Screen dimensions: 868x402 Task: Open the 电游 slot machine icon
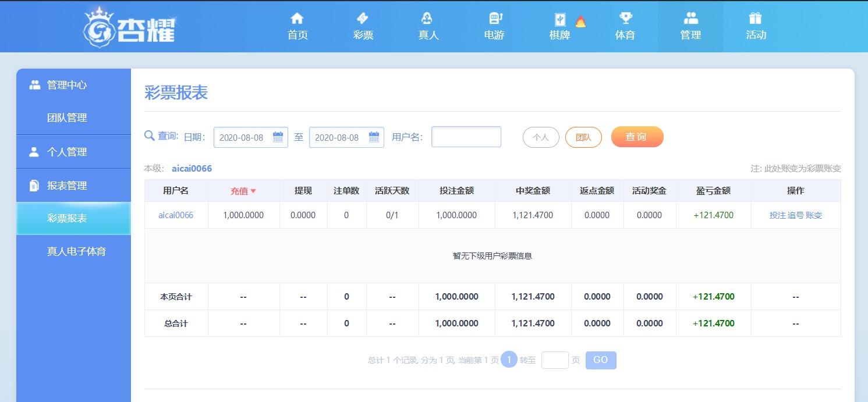click(x=494, y=19)
